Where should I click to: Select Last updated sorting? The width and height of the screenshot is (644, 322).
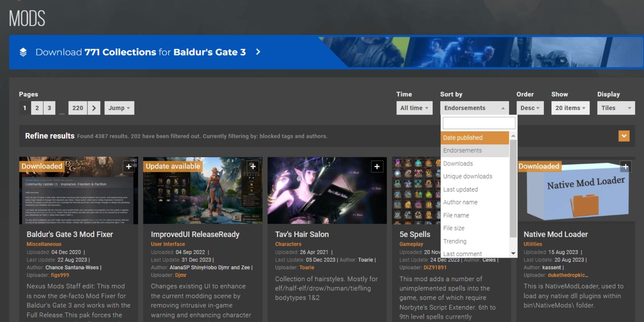(461, 189)
